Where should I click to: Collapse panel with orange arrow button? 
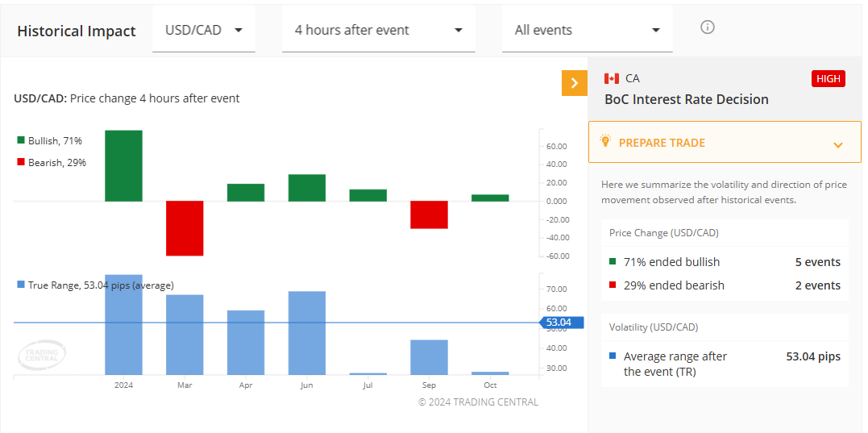pos(575,83)
